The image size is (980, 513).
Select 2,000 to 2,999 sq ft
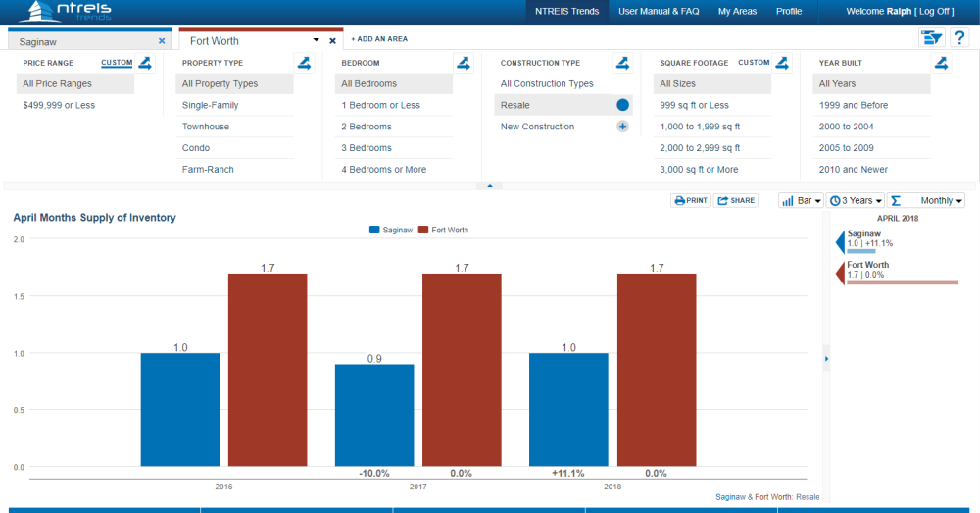712,148
